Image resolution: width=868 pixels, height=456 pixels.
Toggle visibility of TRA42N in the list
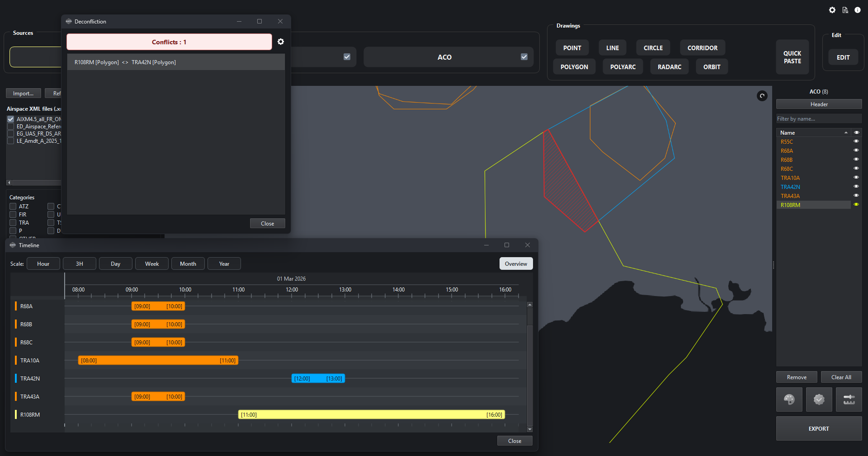pyautogui.click(x=856, y=187)
